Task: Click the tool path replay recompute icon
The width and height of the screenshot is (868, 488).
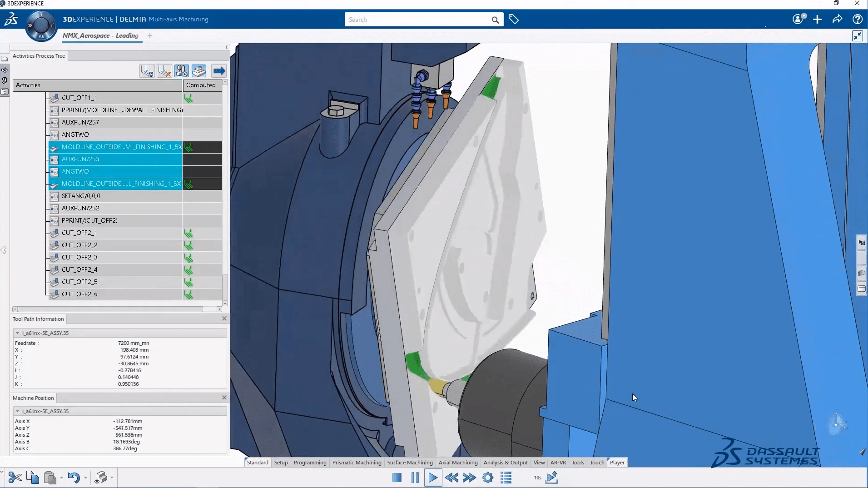Action: (x=147, y=71)
